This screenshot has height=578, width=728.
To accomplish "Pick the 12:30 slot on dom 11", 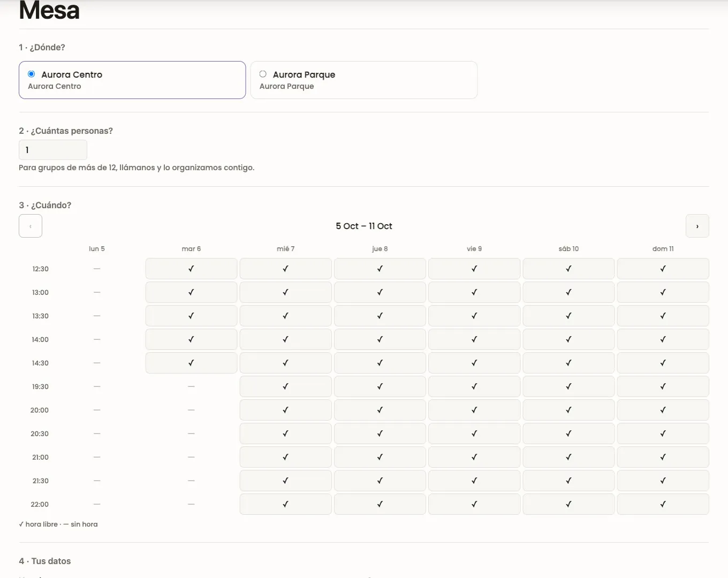I will (663, 269).
